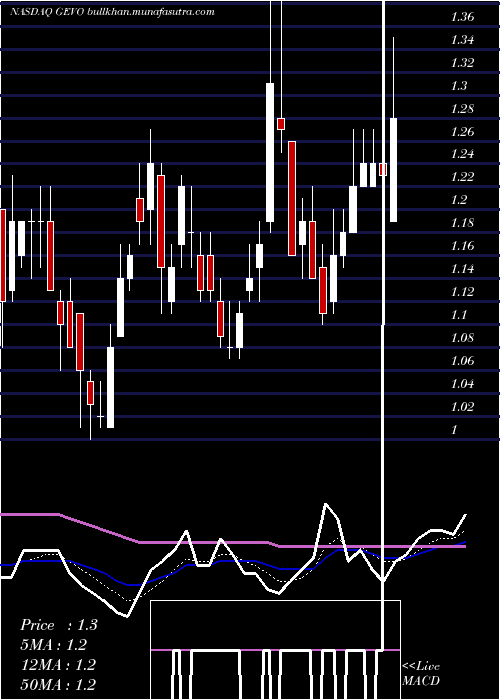Viewport: 500px width, 700px height.
Task: Click the 1.2 price axis label
Action: (x=459, y=200)
